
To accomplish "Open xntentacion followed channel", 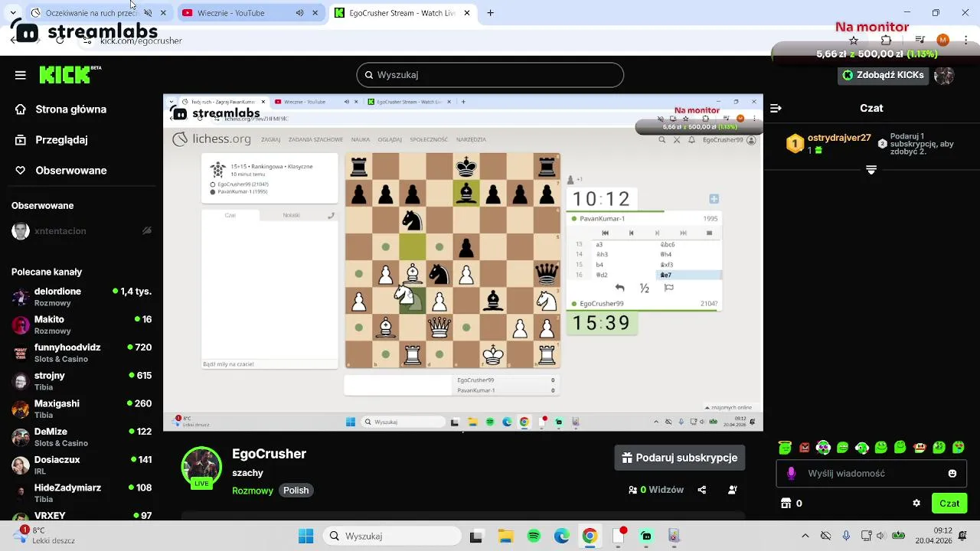I will tap(81, 231).
